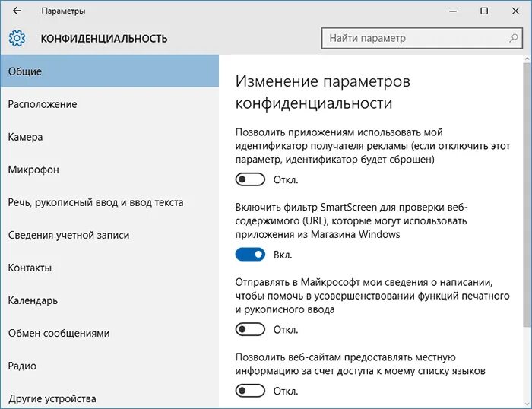Select the 'Общие' section
Viewport: 532px width, 409px height.
point(109,71)
